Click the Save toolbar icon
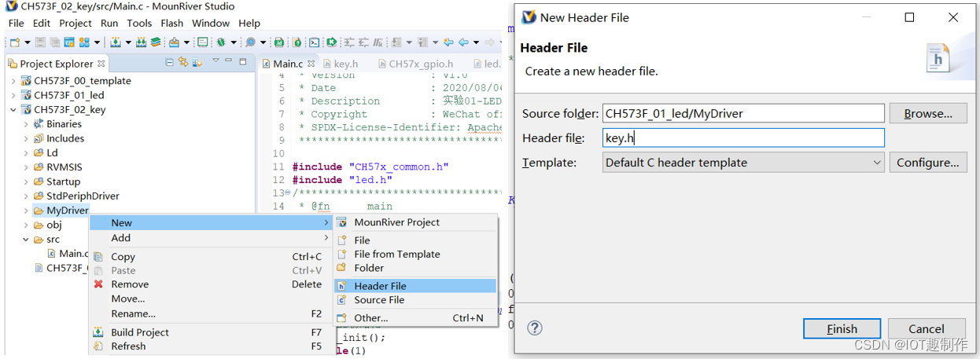The width and height of the screenshot is (980, 359). click(40, 42)
